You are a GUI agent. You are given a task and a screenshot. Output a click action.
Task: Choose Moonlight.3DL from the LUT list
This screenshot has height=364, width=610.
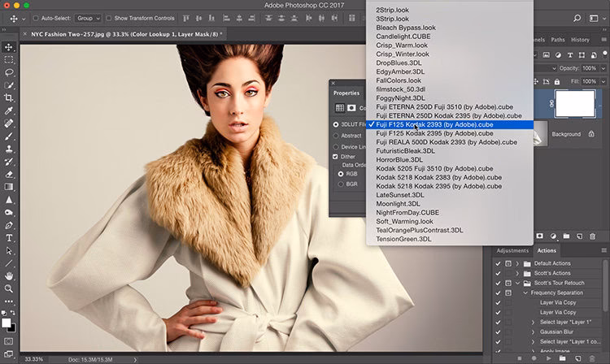[398, 204]
